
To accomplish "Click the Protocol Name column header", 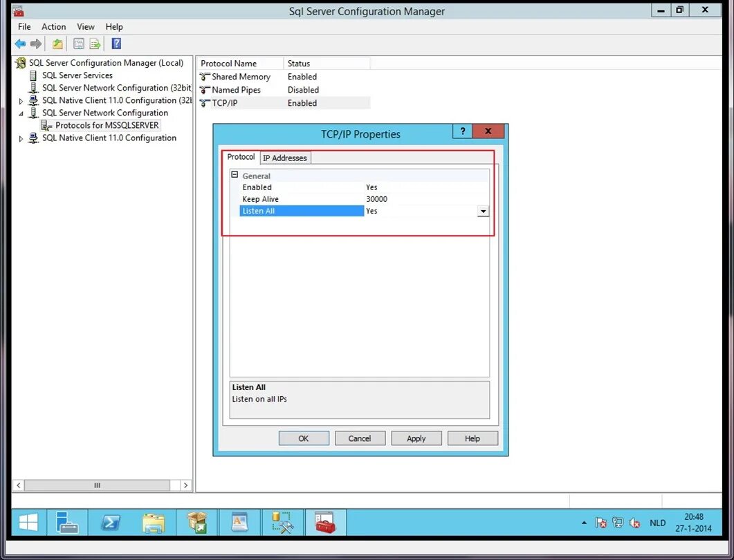I will (x=241, y=63).
